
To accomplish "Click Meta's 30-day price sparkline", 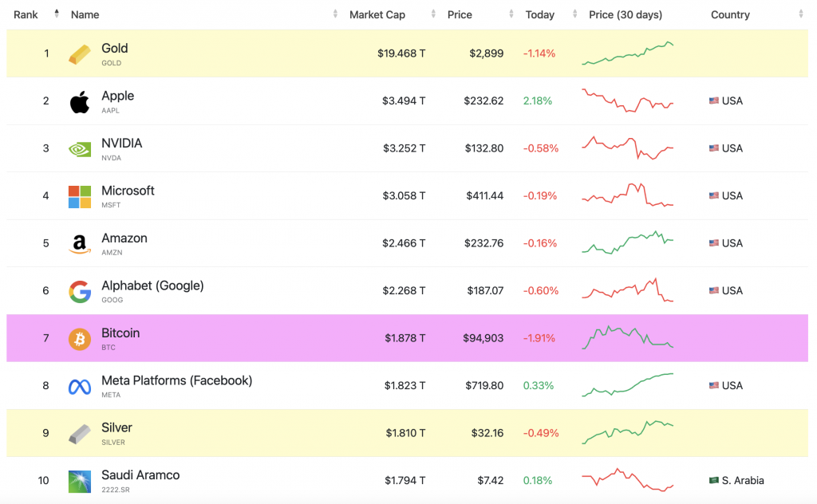I will coord(628,385).
